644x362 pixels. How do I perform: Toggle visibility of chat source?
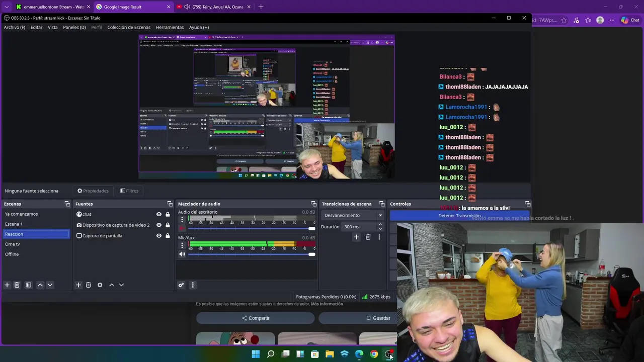[159, 214]
